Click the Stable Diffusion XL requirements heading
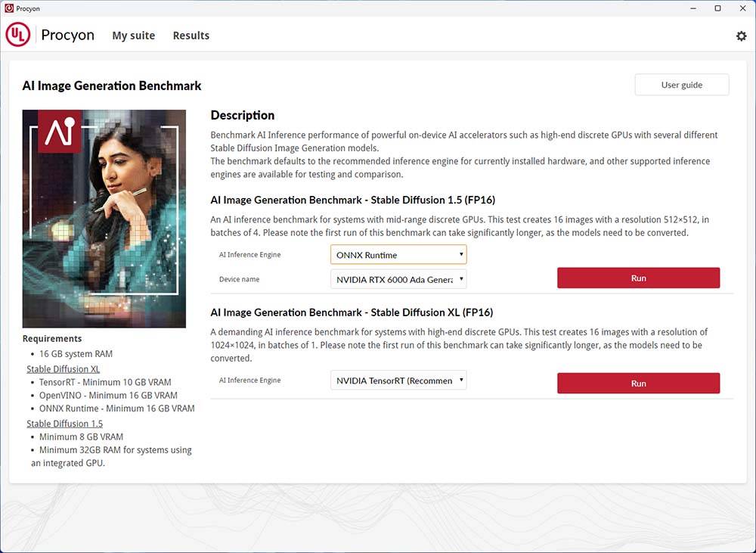 click(64, 369)
